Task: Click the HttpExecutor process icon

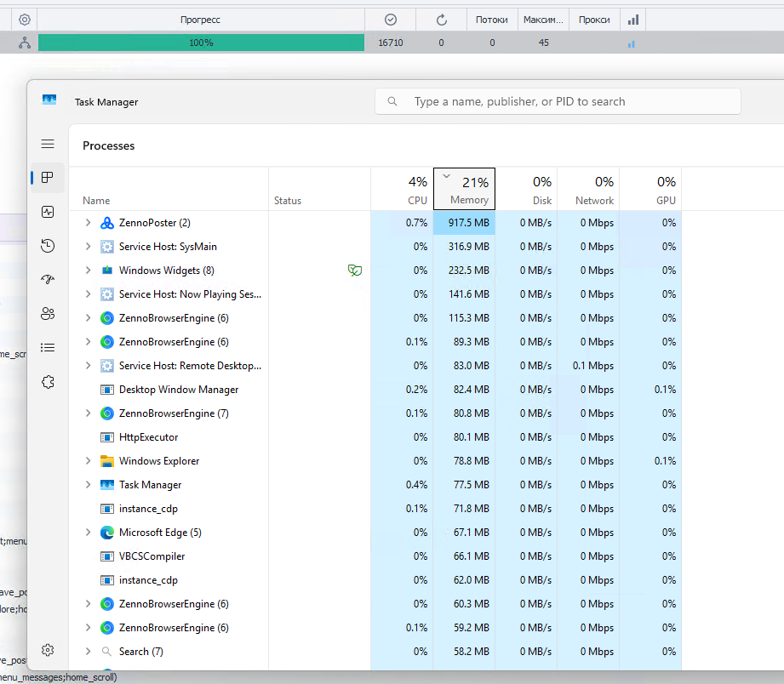Action: 107,437
